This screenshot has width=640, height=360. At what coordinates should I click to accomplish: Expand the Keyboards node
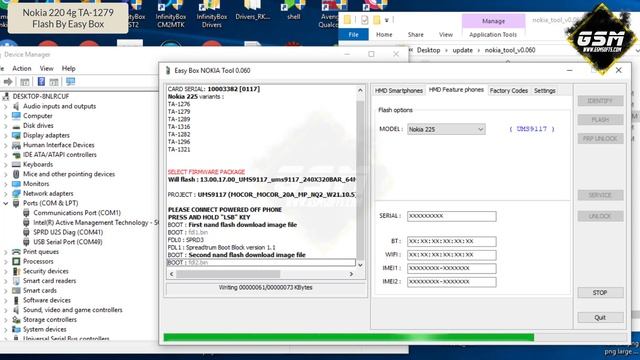coord(6,164)
